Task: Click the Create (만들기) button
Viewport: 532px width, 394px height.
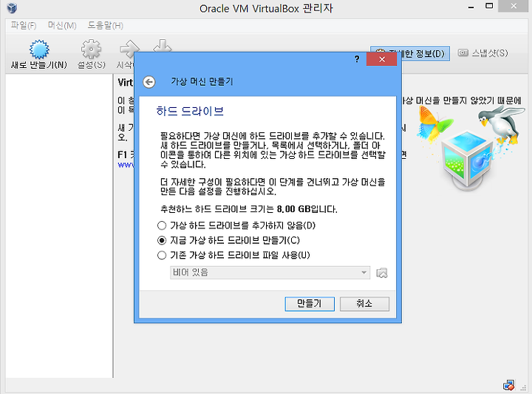Action: [310, 304]
